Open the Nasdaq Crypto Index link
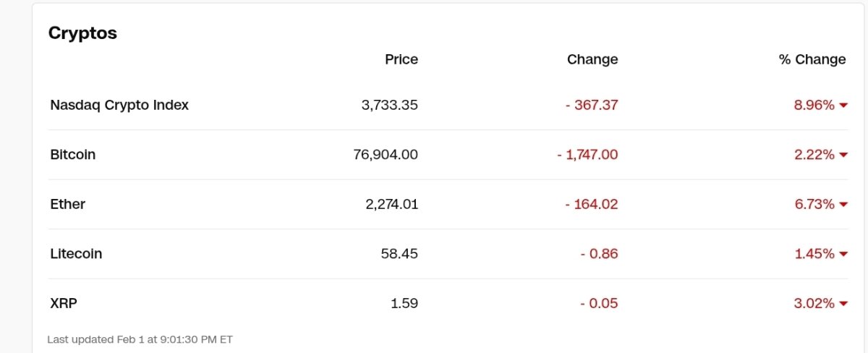This screenshot has width=868, height=353. point(119,105)
